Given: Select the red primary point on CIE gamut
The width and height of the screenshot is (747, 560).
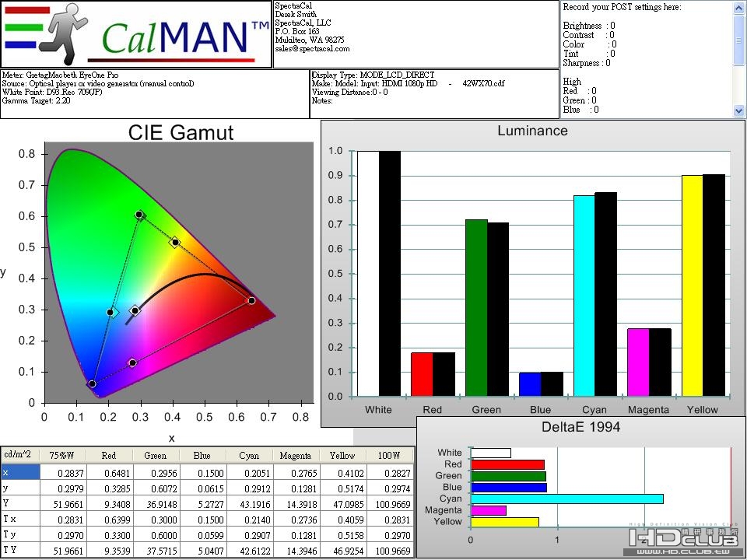Looking at the screenshot, I should (x=251, y=300).
